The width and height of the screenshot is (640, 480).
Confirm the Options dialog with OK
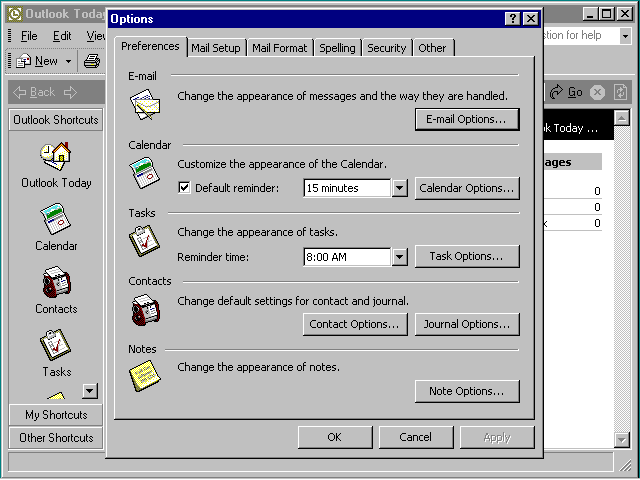335,437
